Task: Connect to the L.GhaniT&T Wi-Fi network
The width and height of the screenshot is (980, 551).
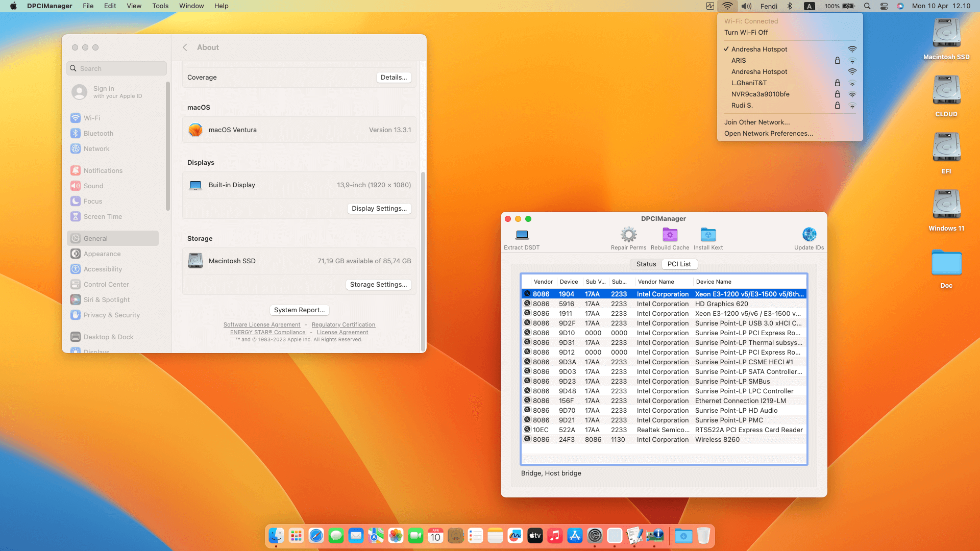Action: 790,83
